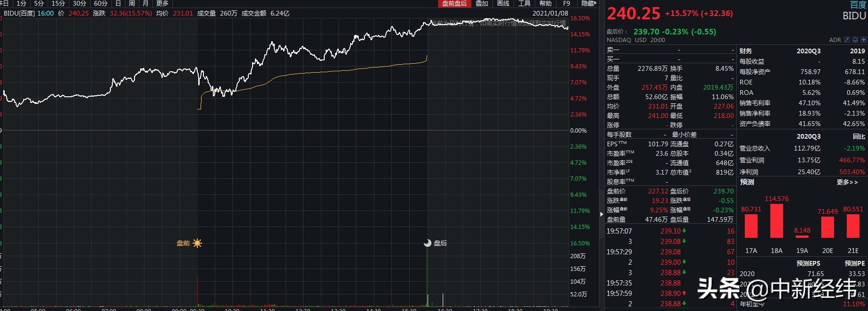Viewport: 868px width, 311px height.
Task: Switch to the 5分 chart period
Action: click(x=39, y=3)
